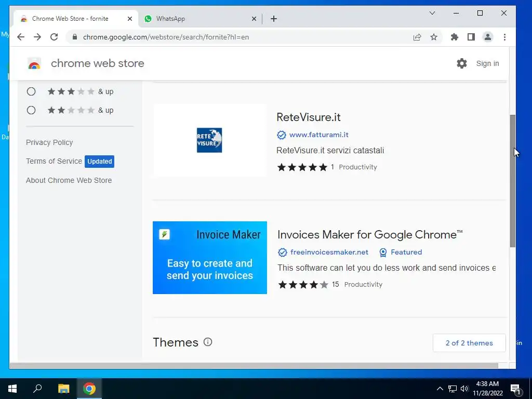
Task: Click the Themes information icon
Action: click(x=208, y=342)
